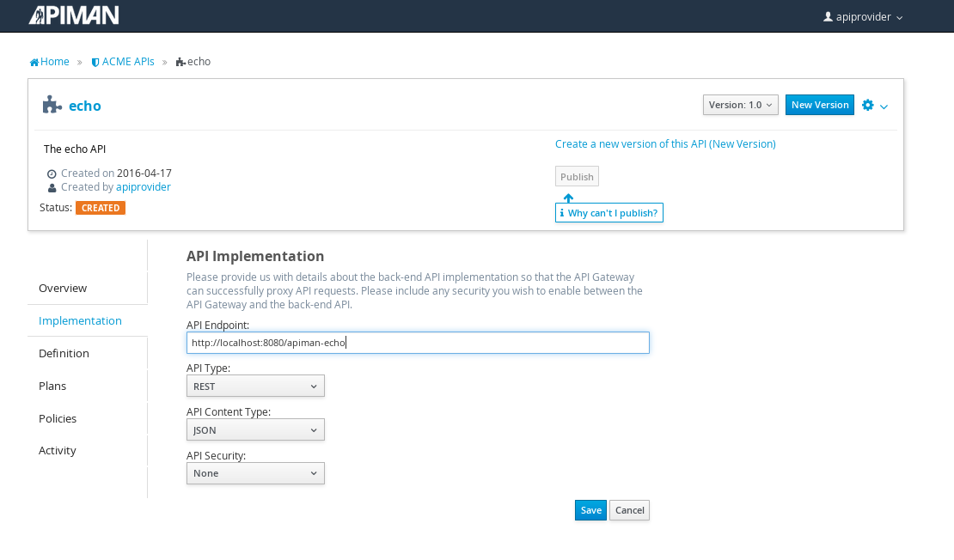Viewport: 954px width, 560px height.
Task: Click the echo breadcrumb text
Action: coord(199,62)
